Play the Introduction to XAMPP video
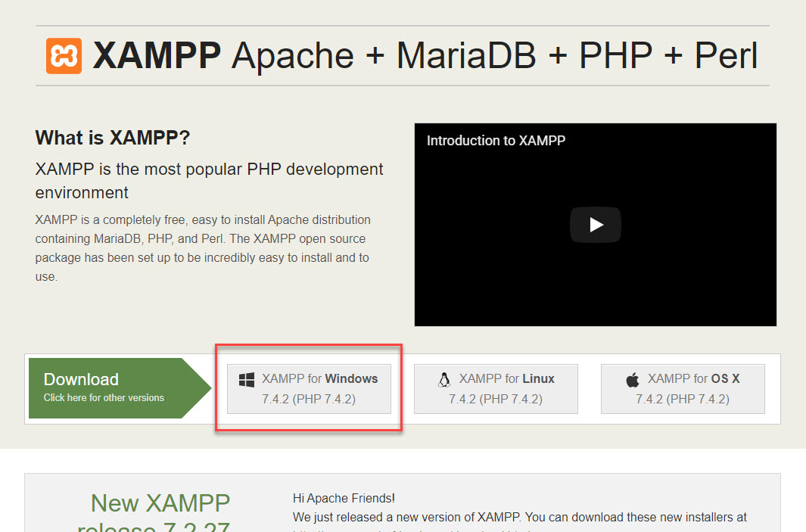 click(595, 225)
